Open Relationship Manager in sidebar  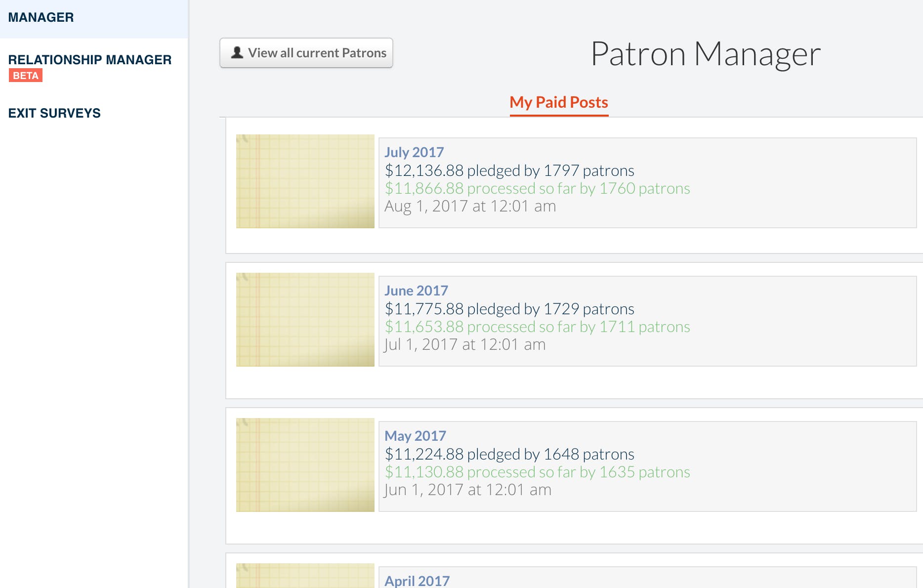point(90,60)
